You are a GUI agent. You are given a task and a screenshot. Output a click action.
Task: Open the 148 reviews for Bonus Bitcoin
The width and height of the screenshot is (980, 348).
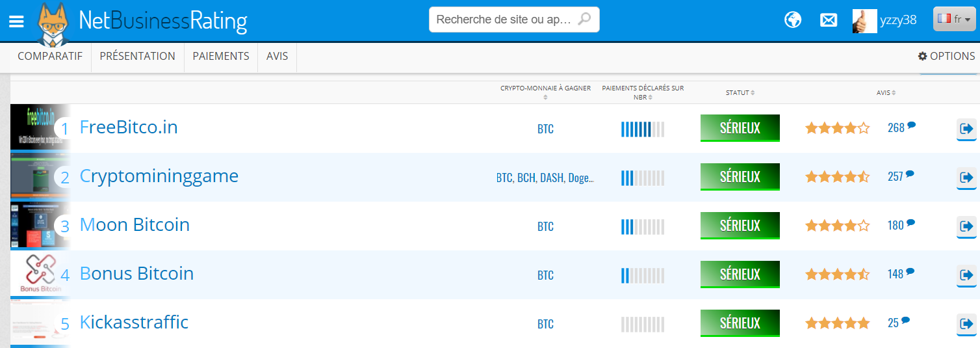[901, 274]
